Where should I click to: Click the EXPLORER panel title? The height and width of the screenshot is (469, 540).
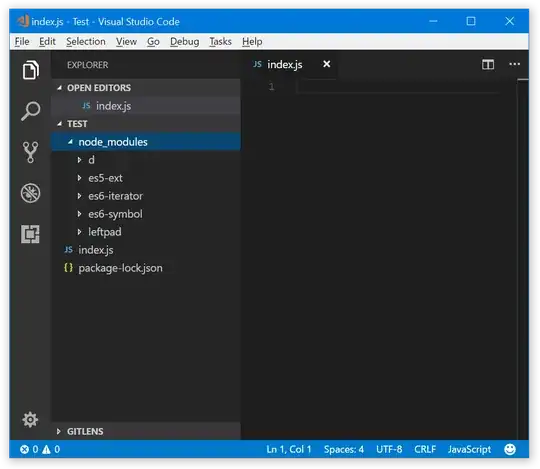tap(87, 65)
